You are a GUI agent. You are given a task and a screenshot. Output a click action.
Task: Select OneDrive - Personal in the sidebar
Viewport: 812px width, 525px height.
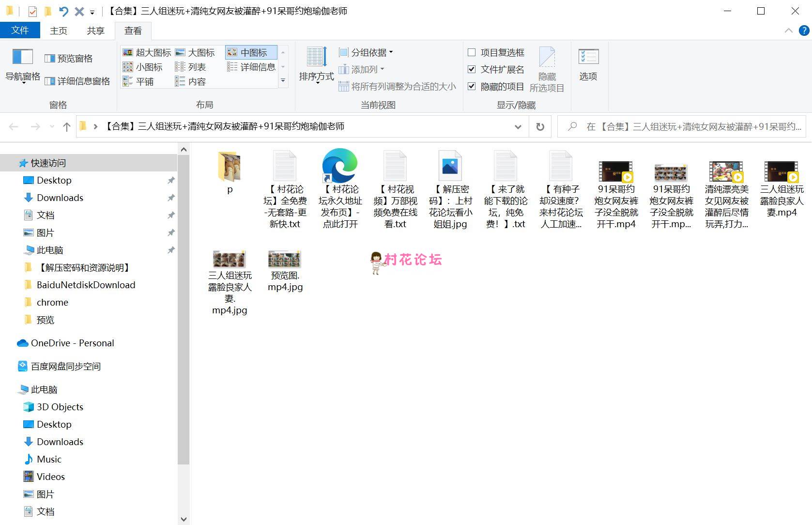tap(72, 343)
